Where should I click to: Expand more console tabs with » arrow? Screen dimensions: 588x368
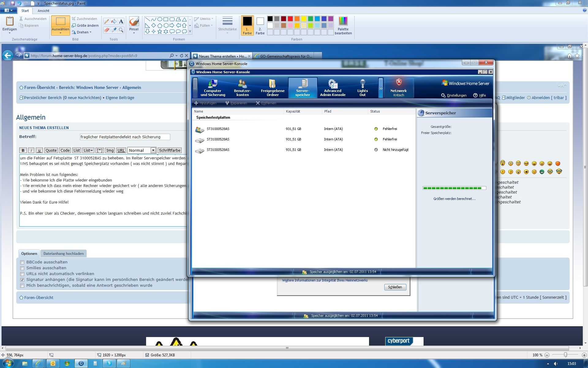381,88
